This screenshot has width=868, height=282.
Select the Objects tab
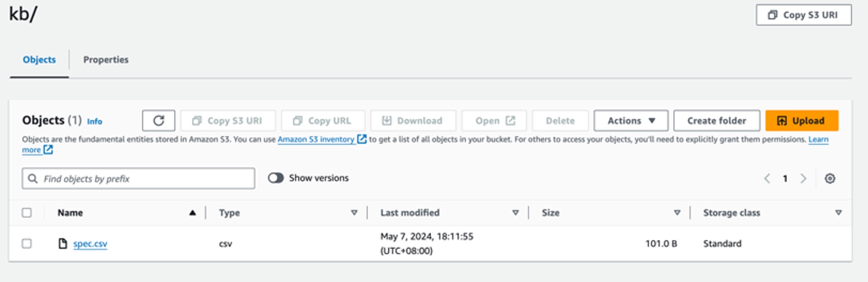[39, 60]
